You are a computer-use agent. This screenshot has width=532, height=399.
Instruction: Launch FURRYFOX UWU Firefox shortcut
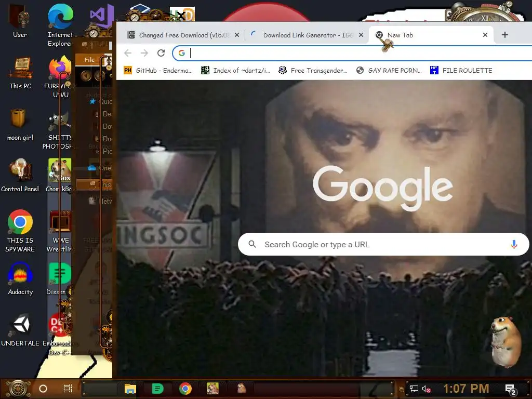[60, 77]
